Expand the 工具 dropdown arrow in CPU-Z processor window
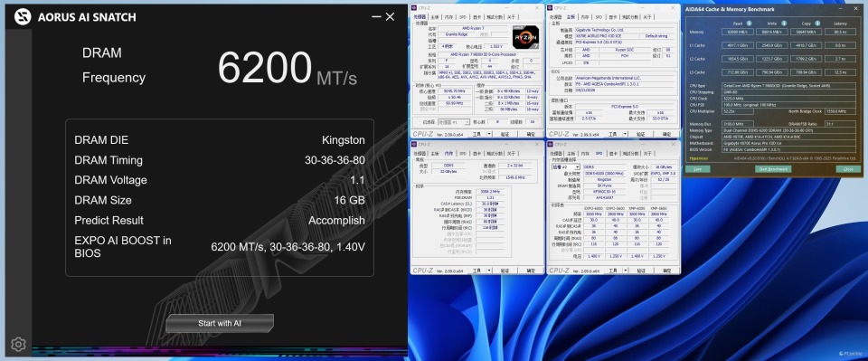The image size is (868, 361). [x=489, y=134]
